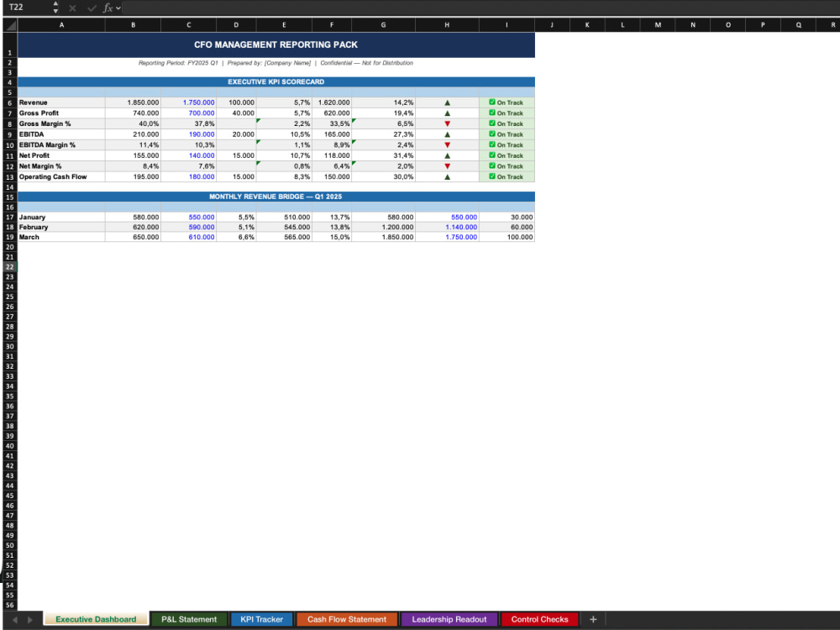Click the On Track status in the Operating Cash Flow row
Image resolution: width=840 pixels, height=630 pixels.
(x=507, y=176)
